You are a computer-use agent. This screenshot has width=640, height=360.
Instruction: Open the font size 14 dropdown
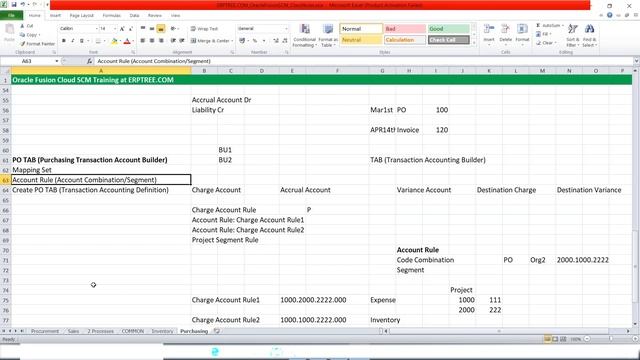[115, 29]
